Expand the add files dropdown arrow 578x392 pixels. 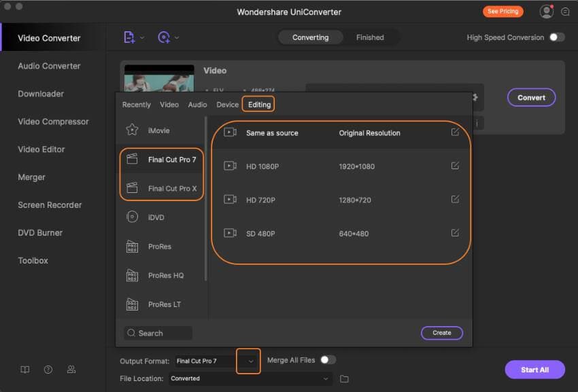click(142, 37)
